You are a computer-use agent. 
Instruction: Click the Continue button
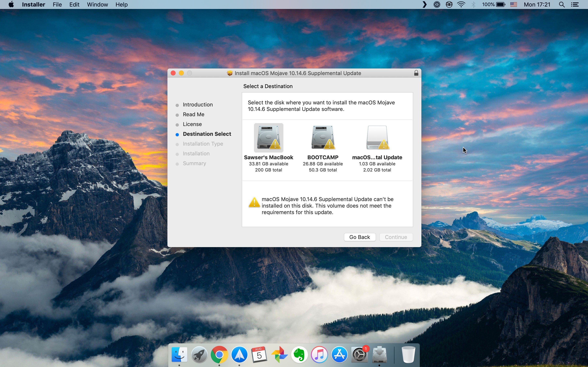tap(395, 237)
